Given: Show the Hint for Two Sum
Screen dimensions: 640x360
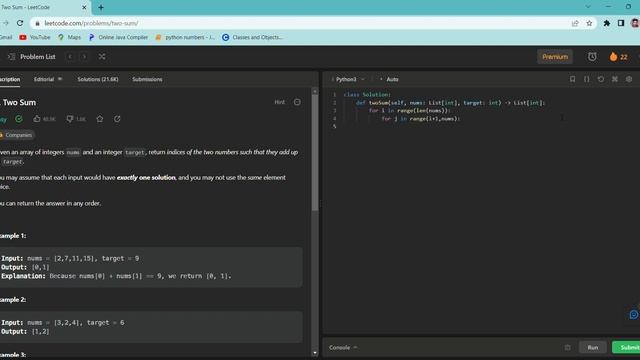Looking at the screenshot, I should pos(280,102).
